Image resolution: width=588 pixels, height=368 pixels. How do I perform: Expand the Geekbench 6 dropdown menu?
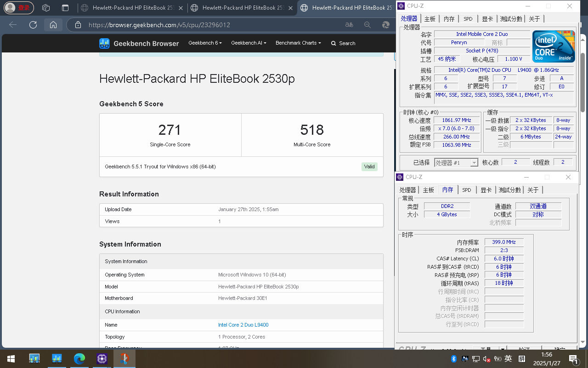[205, 43]
